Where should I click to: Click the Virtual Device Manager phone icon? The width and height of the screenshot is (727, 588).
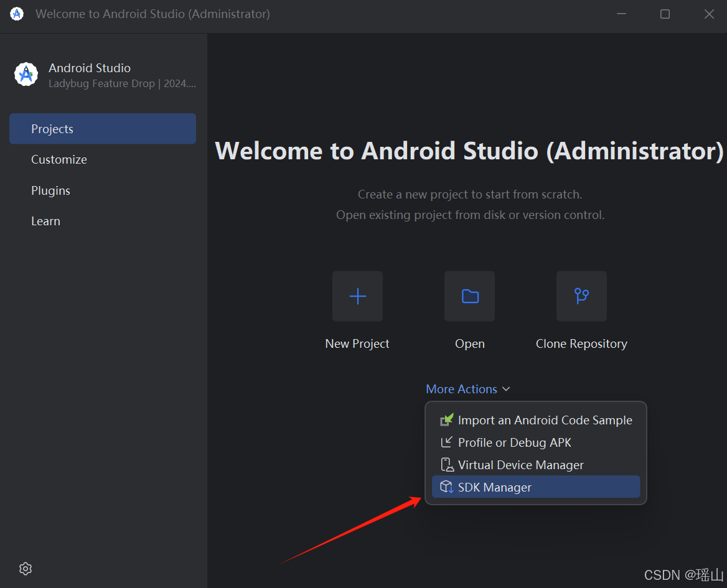[446, 465]
